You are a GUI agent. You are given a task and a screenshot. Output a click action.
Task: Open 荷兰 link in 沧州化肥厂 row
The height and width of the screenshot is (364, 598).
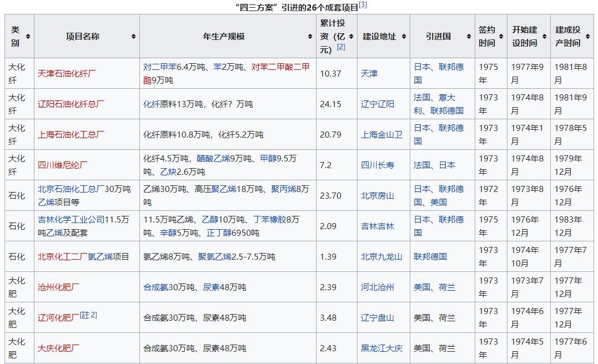(447, 287)
